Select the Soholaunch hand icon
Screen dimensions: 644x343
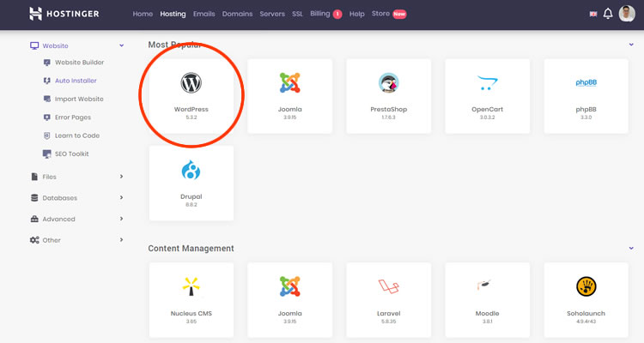586,286
